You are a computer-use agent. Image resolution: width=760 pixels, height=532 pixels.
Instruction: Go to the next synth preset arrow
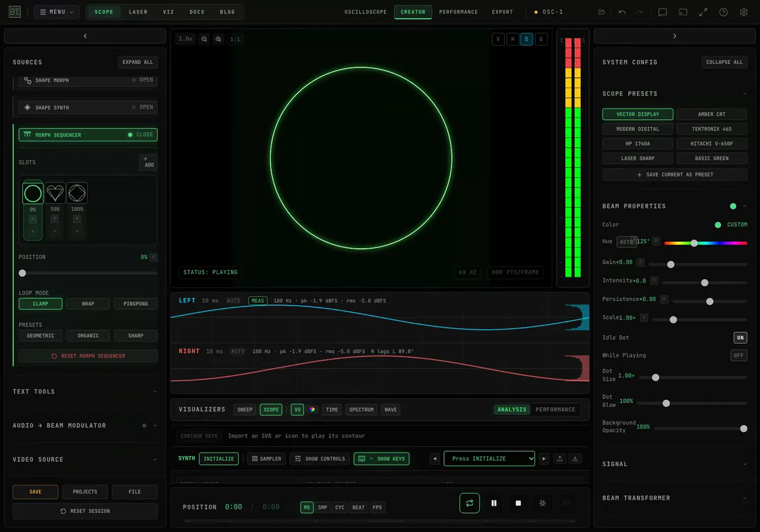click(544, 458)
